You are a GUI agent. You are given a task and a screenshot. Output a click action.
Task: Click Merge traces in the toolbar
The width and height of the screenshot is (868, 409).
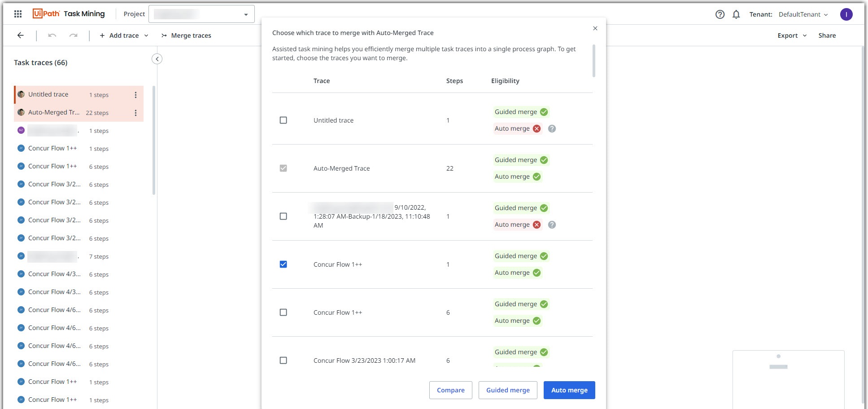(186, 35)
